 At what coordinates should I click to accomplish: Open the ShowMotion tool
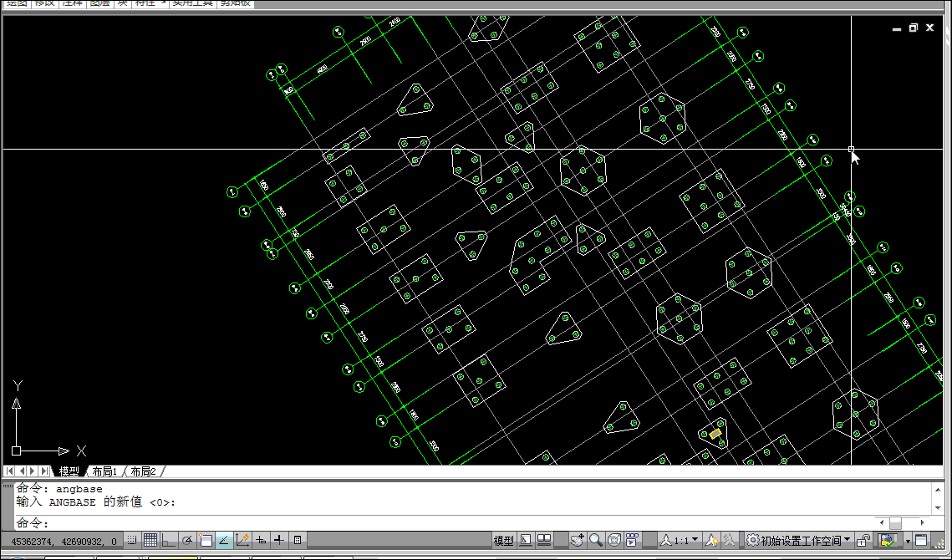click(x=632, y=540)
